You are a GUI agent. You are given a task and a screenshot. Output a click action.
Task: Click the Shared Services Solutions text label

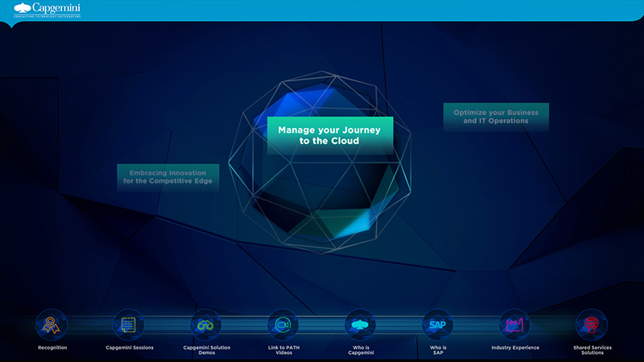pos(592,350)
